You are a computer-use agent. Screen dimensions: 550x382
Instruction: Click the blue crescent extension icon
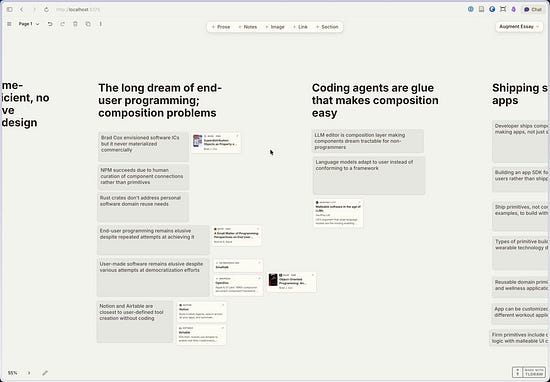492,9
